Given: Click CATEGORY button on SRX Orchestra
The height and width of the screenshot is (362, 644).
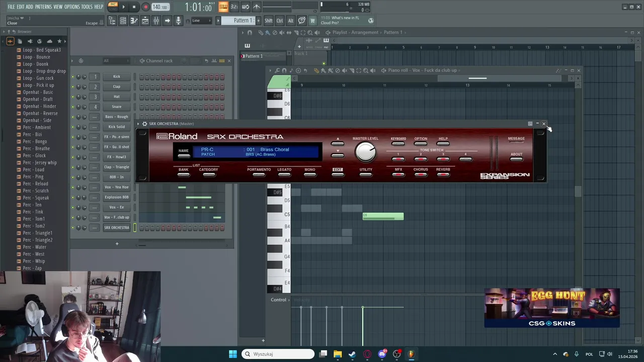Looking at the screenshot, I should click(x=208, y=174).
